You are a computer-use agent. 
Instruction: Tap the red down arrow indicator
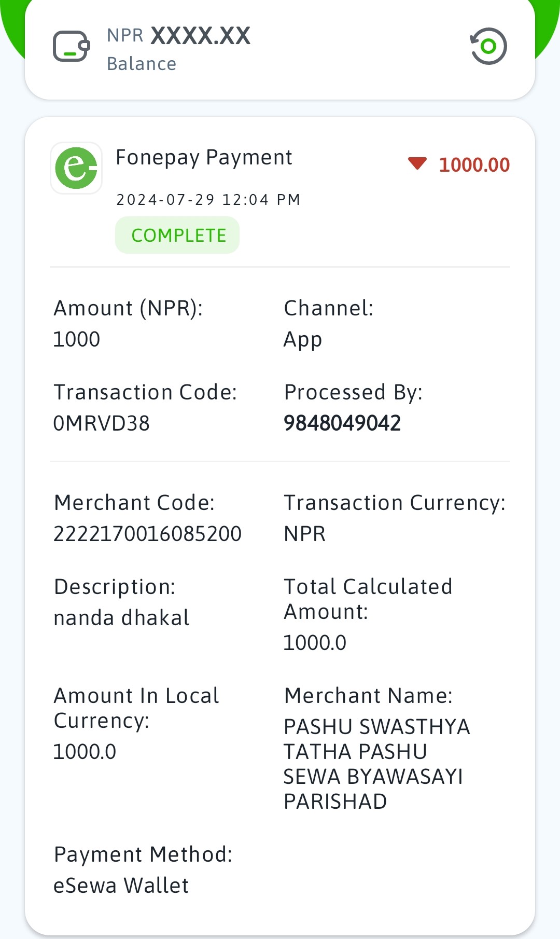point(417,164)
